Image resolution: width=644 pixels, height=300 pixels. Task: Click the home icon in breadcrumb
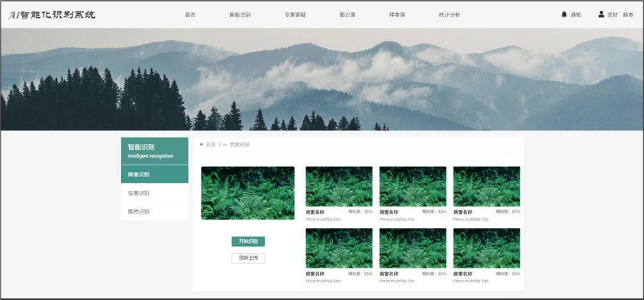[x=201, y=144]
